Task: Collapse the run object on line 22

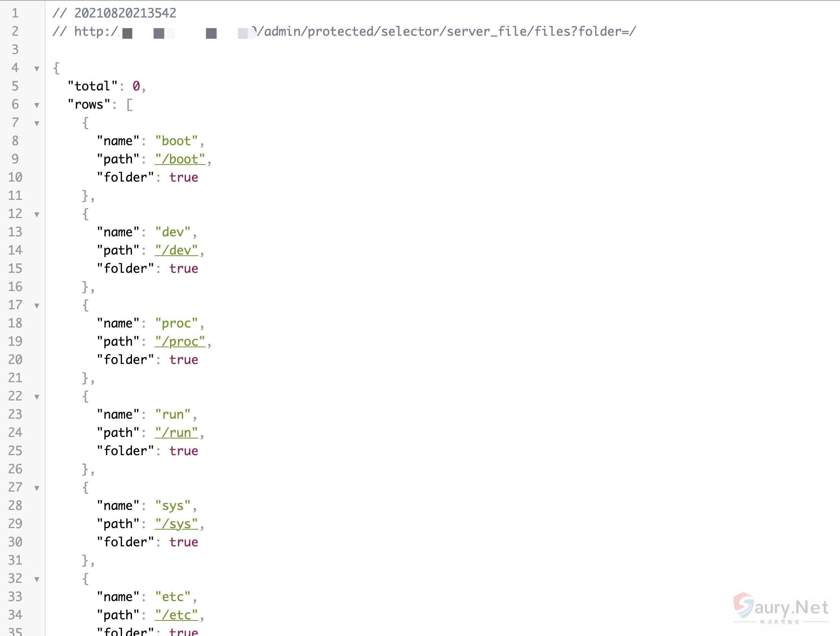Action: [37, 397]
